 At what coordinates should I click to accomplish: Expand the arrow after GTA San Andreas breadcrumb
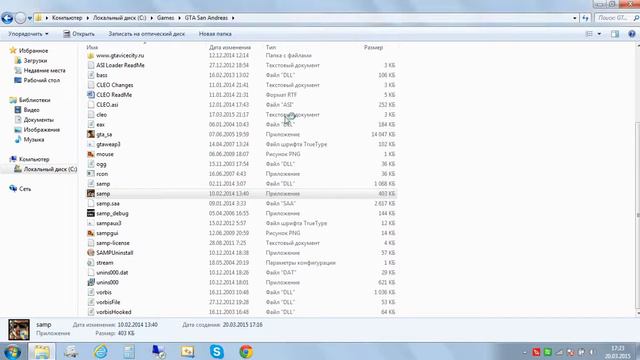(x=233, y=18)
